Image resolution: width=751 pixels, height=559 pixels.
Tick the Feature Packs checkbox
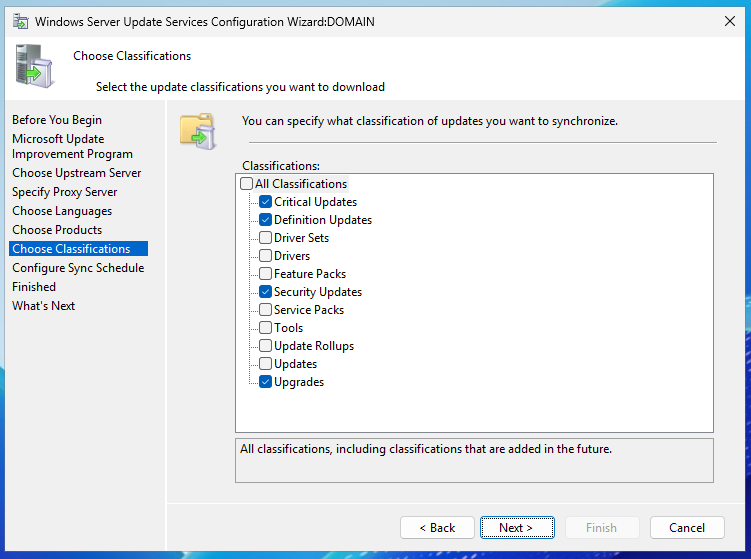pyautogui.click(x=265, y=274)
